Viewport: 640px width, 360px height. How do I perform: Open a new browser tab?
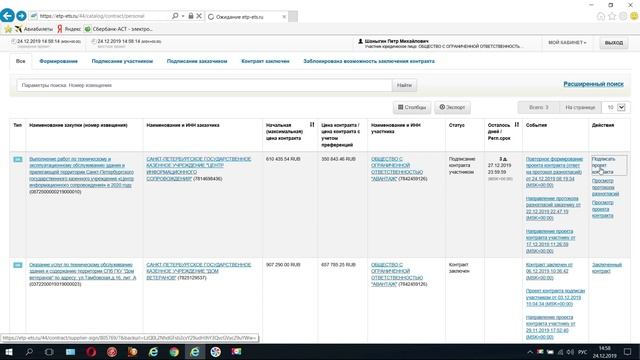pyautogui.click(x=293, y=16)
